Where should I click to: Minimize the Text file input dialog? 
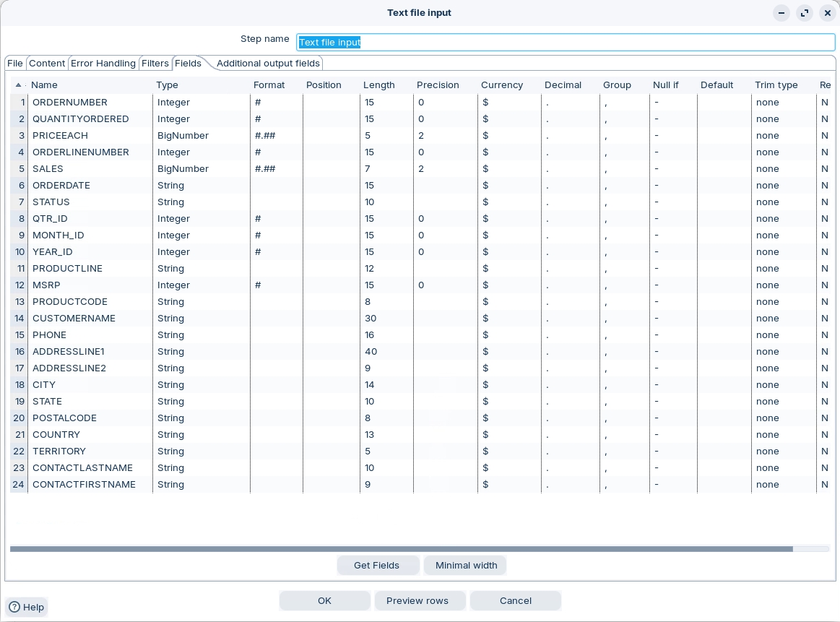click(781, 13)
